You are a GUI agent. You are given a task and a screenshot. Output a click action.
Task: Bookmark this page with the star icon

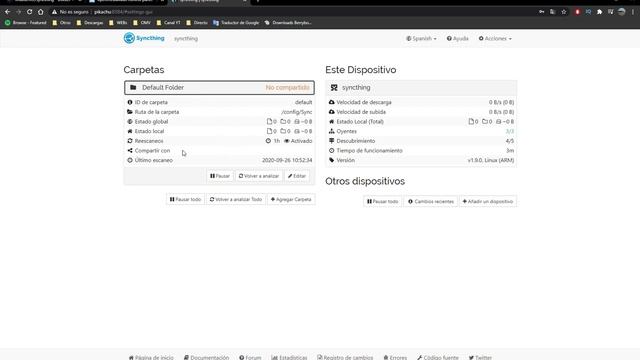point(564,12)
